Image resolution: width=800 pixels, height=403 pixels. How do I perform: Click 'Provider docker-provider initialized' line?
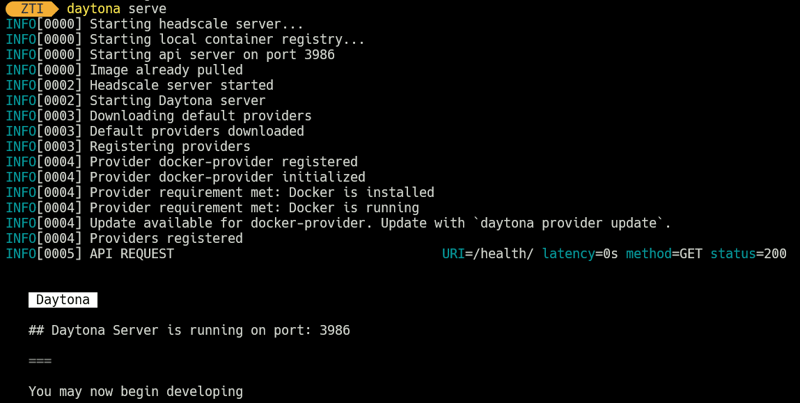pyautogui.click(x=185, y=177)
